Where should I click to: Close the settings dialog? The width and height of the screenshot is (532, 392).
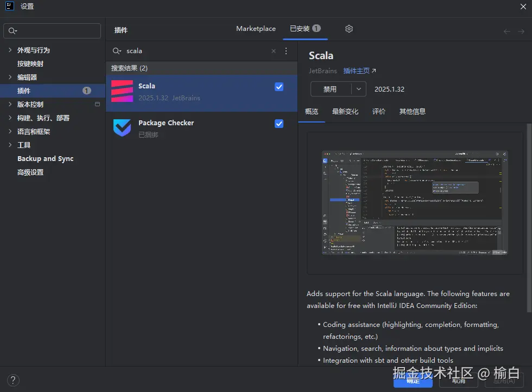click(x=523, y=7)
